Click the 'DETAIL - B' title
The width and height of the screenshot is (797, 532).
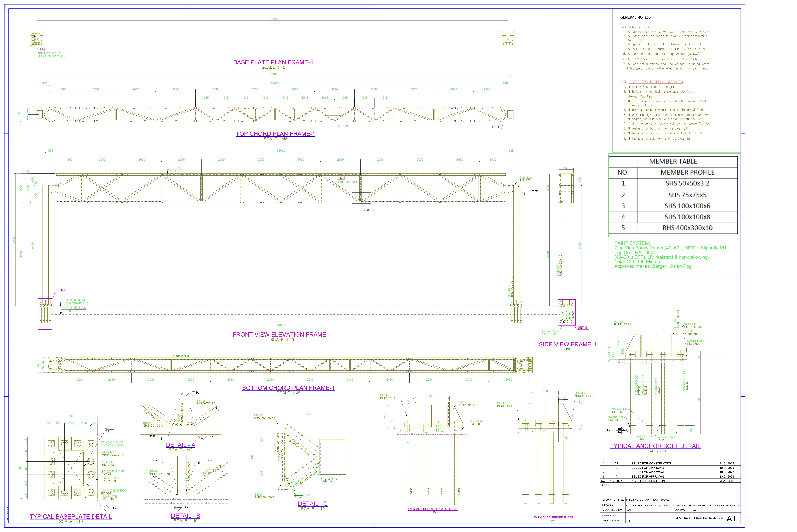[186, 516]
